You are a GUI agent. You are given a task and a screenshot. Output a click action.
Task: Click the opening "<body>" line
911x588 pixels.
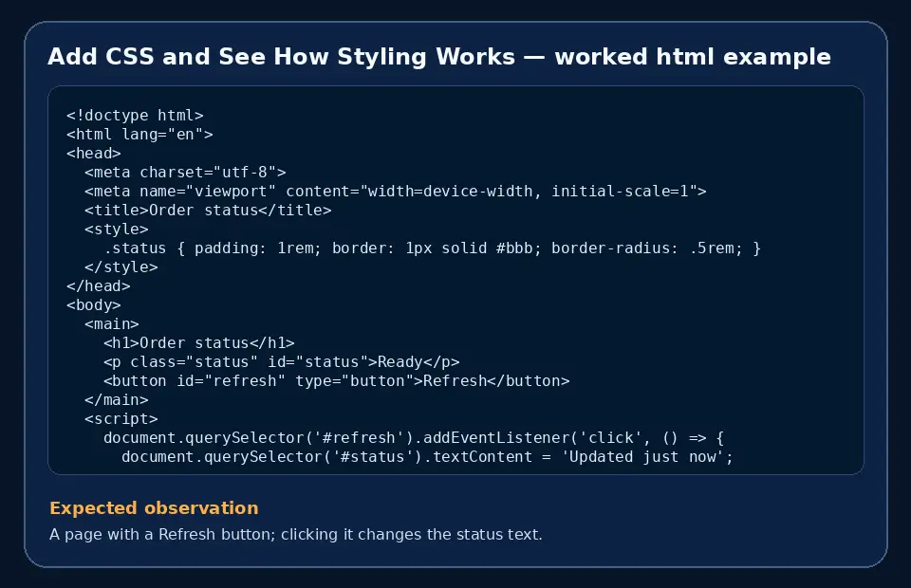point(94,305)
